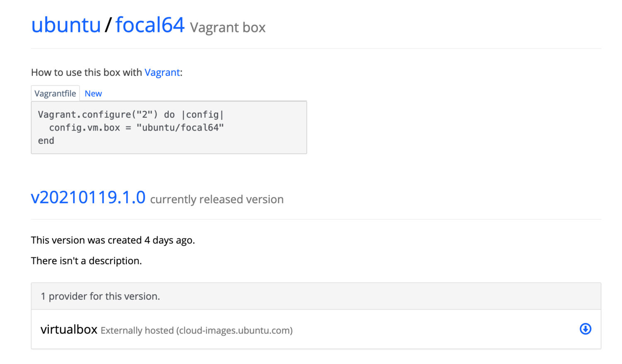Screen dimensions: 622x364
Task: Open the focal64 box title link
Action: (x=150, y=25)
